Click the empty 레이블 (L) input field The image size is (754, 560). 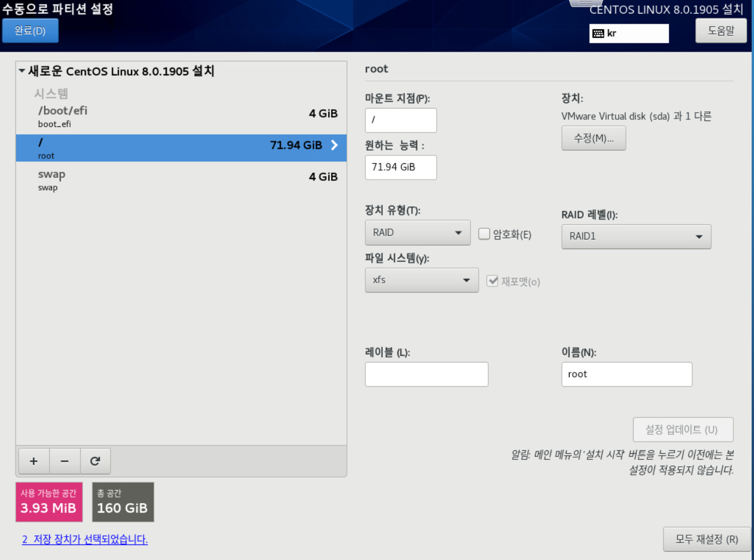point(427,374)
